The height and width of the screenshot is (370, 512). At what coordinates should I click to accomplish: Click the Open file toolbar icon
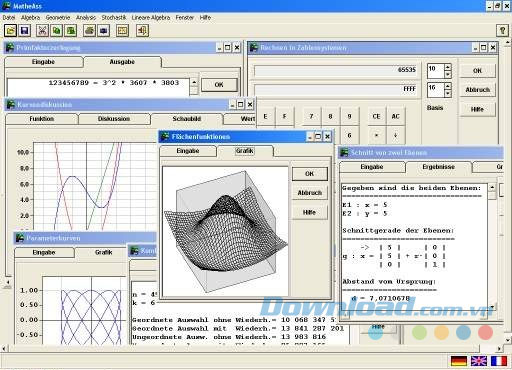(x=11, y=31)
